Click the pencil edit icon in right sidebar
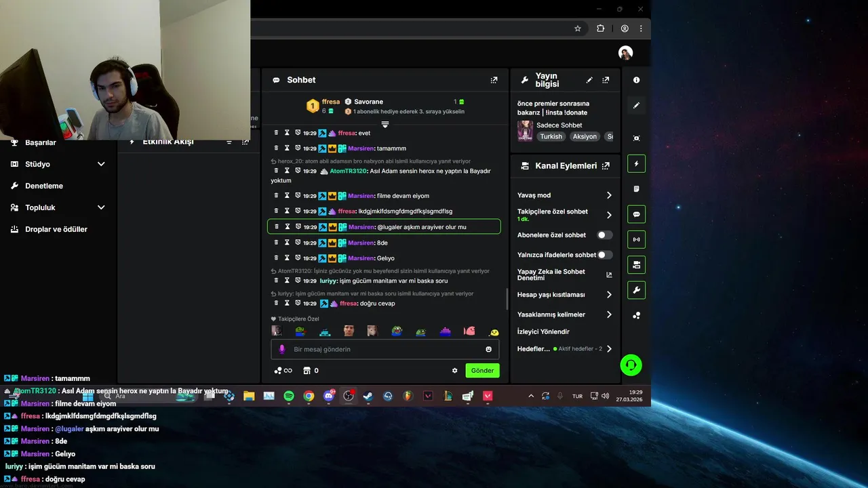 tap(636, 106)
